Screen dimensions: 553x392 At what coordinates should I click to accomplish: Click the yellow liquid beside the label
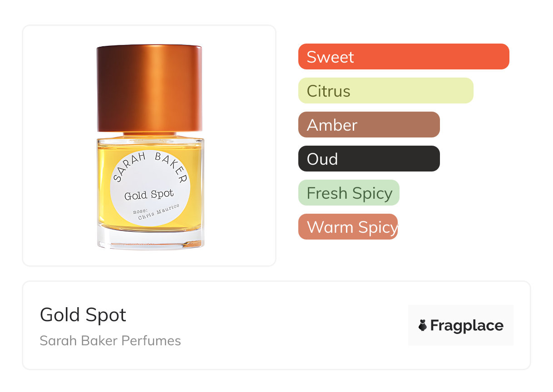tap(195, 191)
